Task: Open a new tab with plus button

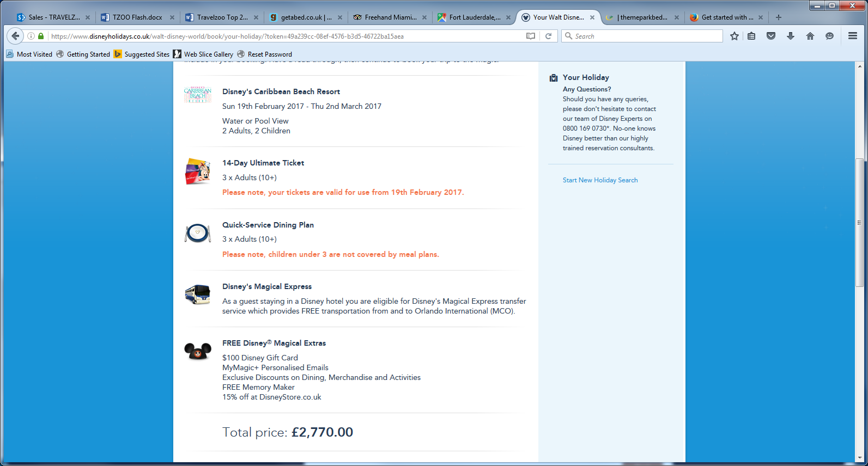Action: point(779,17)
